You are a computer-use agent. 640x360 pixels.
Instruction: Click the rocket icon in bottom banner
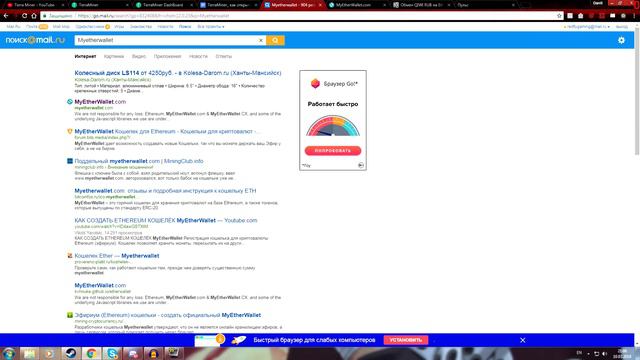click(x=239, y=340)
